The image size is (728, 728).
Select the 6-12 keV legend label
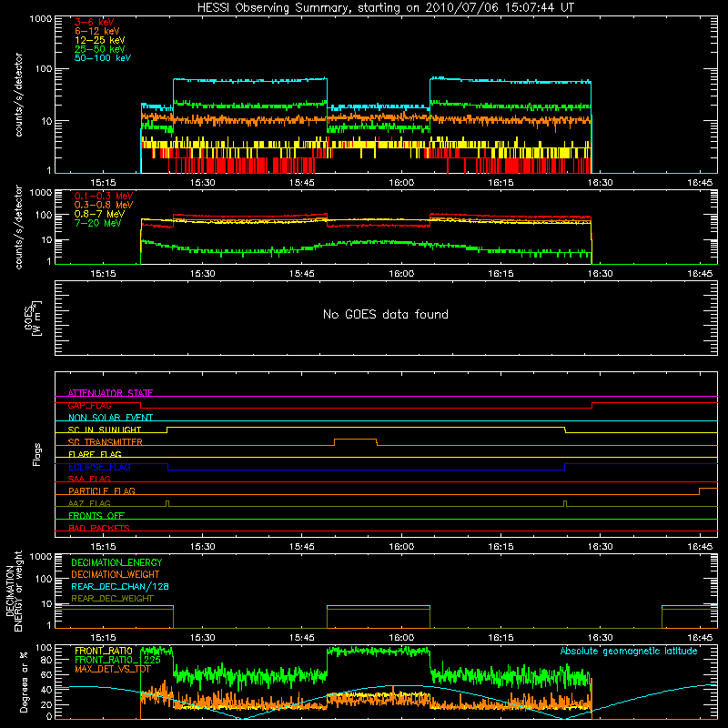click(97, 31)
